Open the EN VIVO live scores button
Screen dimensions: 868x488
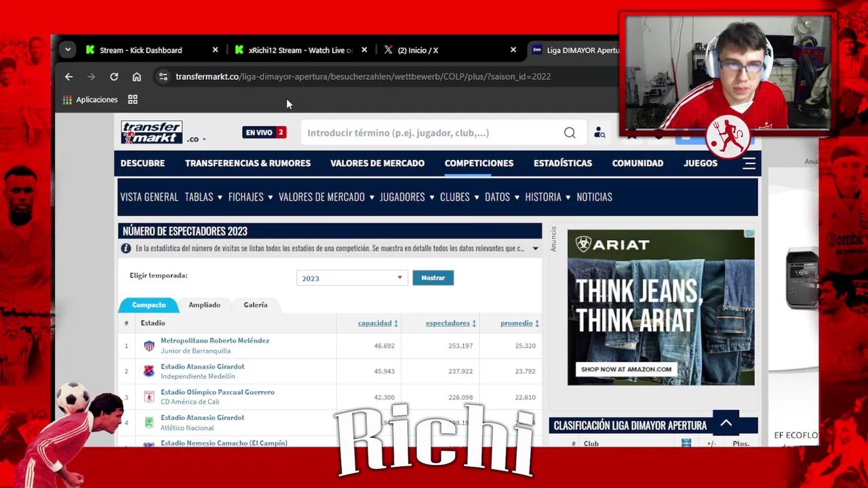tap(264, 132)
